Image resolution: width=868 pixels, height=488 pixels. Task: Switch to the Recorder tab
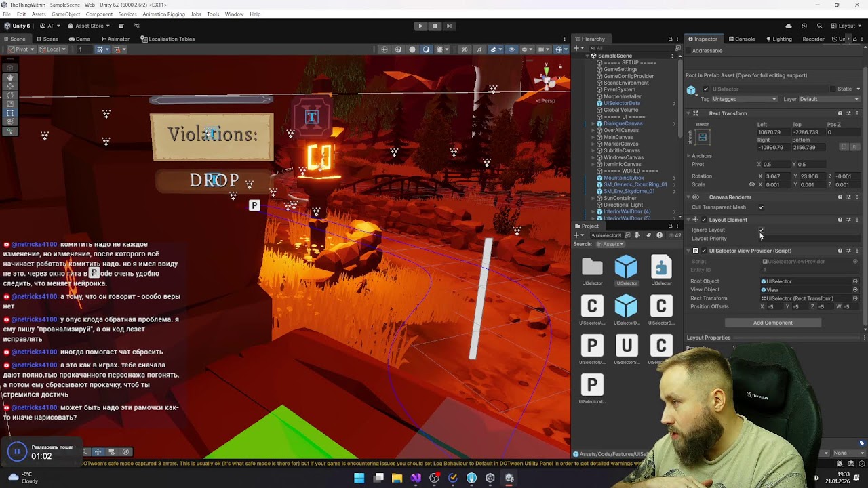pos(812,39)
